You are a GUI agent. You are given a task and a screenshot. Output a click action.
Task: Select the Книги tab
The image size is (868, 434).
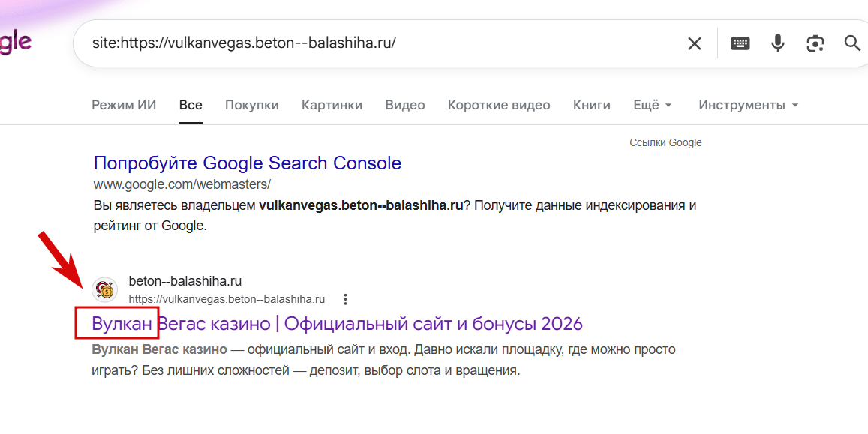(x=591, y=105)
